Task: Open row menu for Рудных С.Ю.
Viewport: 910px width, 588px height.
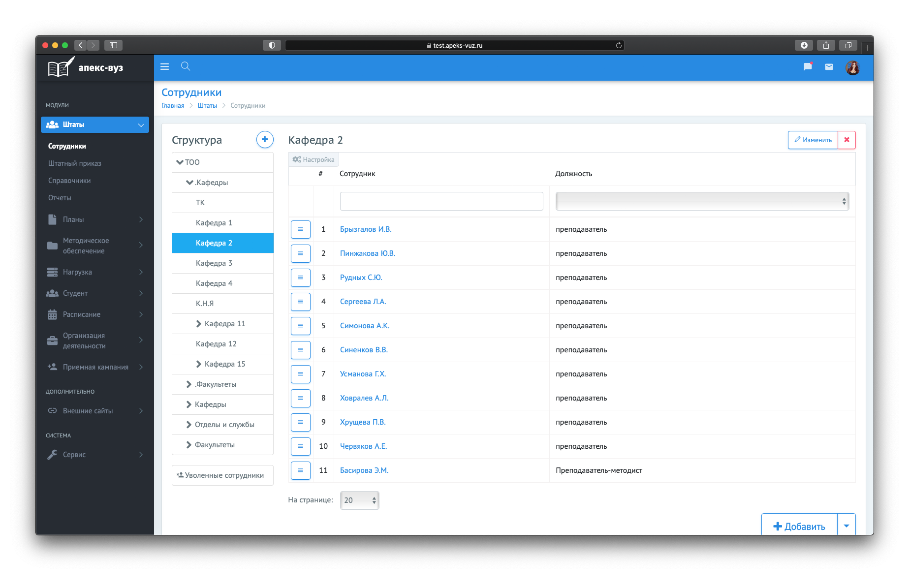Action: point(300,278)
